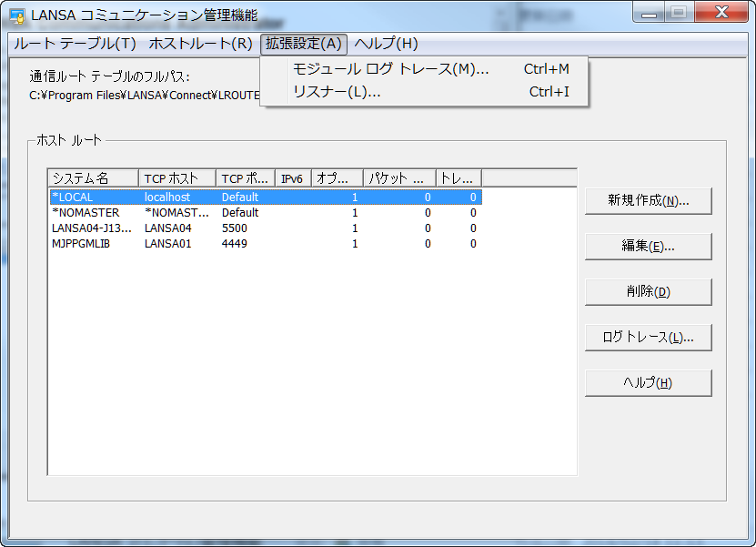756x547 pixels.
Task: Click the LANSA app icon in the title bar
Action: [x=17, y=15]
